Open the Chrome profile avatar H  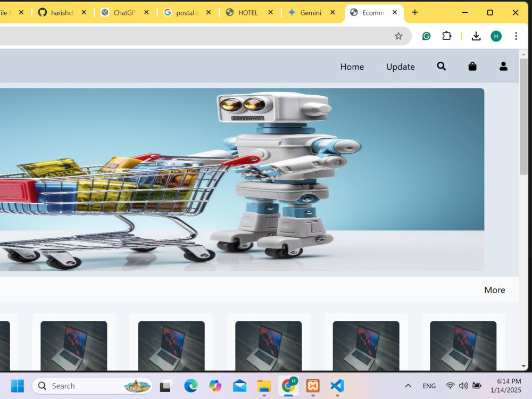coord(496,36)
